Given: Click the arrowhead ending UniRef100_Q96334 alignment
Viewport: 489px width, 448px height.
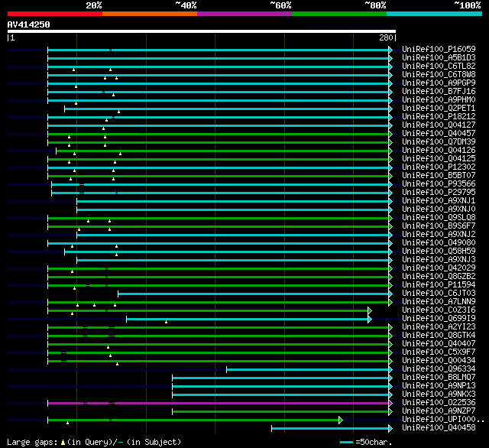Looking at the screenshot, I should click(390, 370).
